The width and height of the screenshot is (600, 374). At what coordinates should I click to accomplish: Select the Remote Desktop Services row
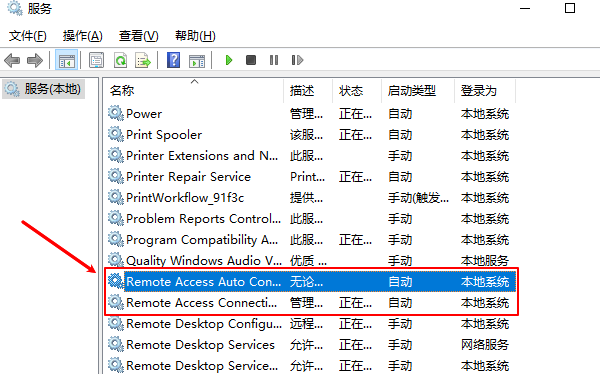click(310, 345)
